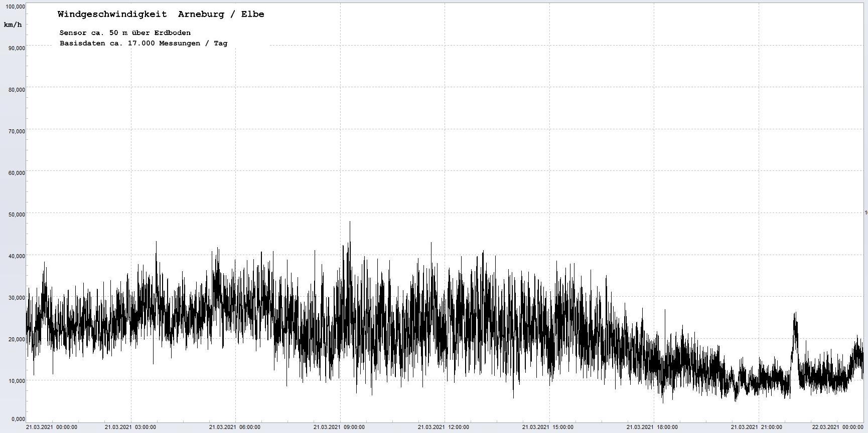
Task: Select the 21.03.2021 18:00:00 time label
Action: click(x=652, y=427)
